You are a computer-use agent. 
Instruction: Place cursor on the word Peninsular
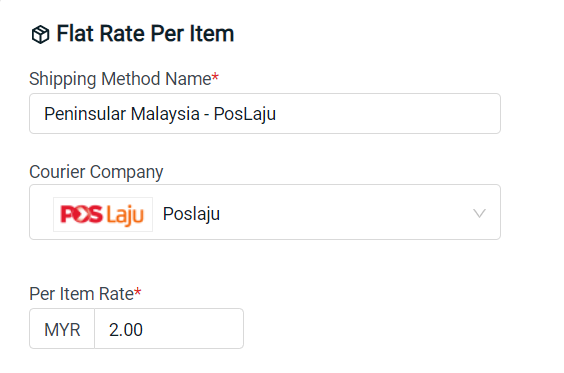click(85, 114)
